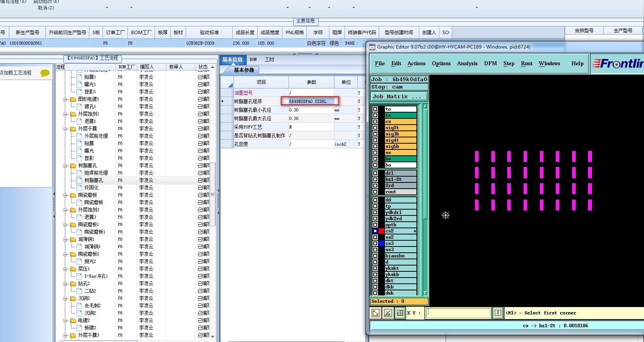Open the Analysis menu
This screenshot has width=644, height=342.
[x=467, y=63]
